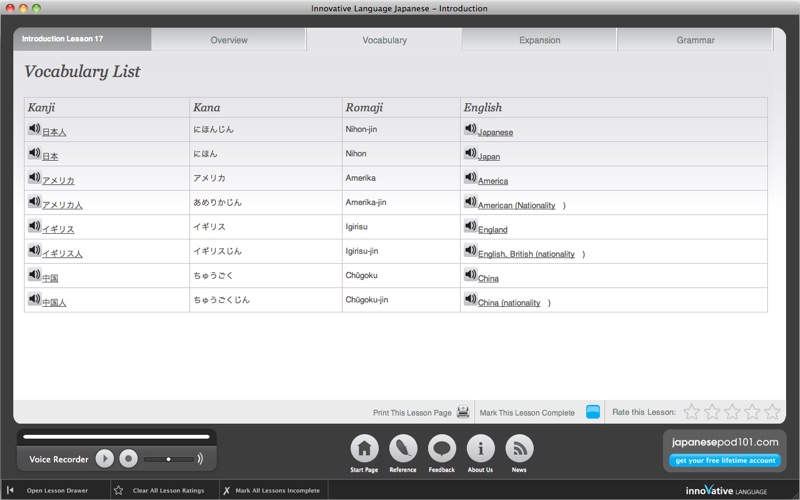
Task: Start Voice Recorder playback
Action: [x=105, y=459]
